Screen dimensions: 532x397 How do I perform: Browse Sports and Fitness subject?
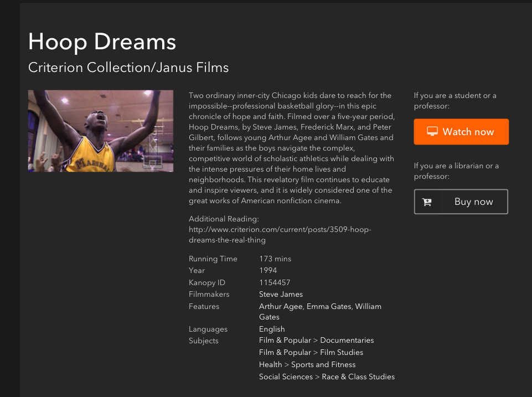[323, 364]
